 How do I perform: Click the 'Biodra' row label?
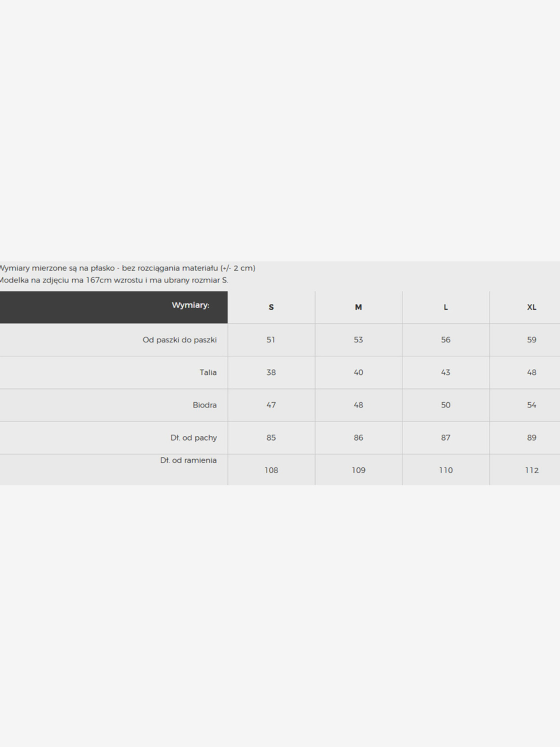click(x=205, y=405)
